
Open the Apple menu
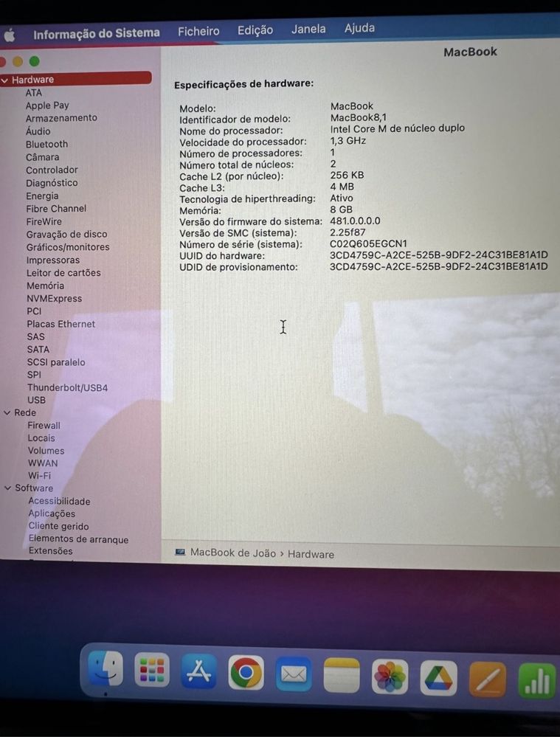(10, 35)
